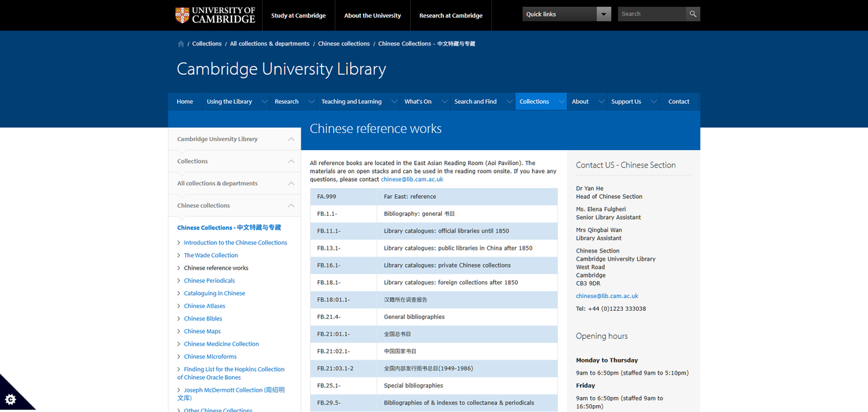Open Chinese Microforms link

click(210, 357)
